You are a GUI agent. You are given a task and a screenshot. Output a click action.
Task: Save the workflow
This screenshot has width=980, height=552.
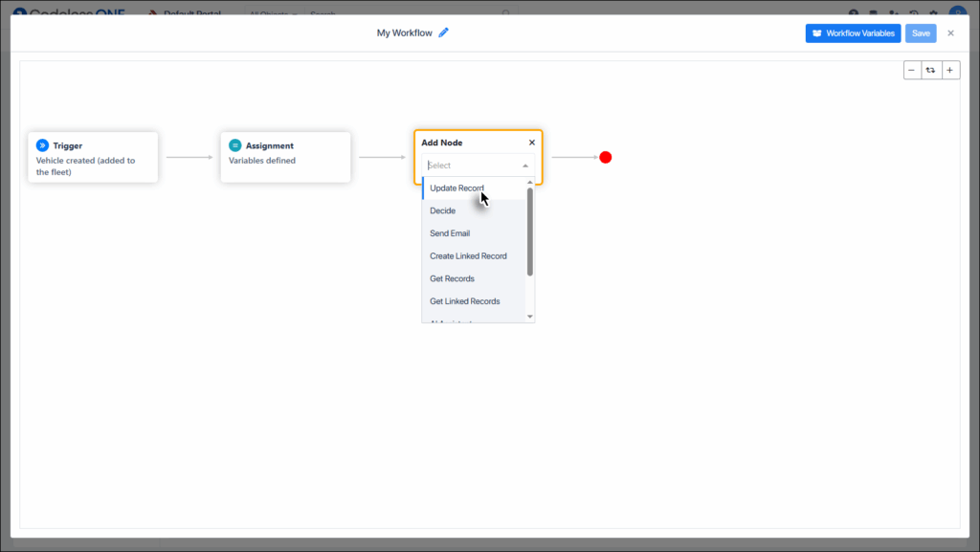tap(920, 33)
